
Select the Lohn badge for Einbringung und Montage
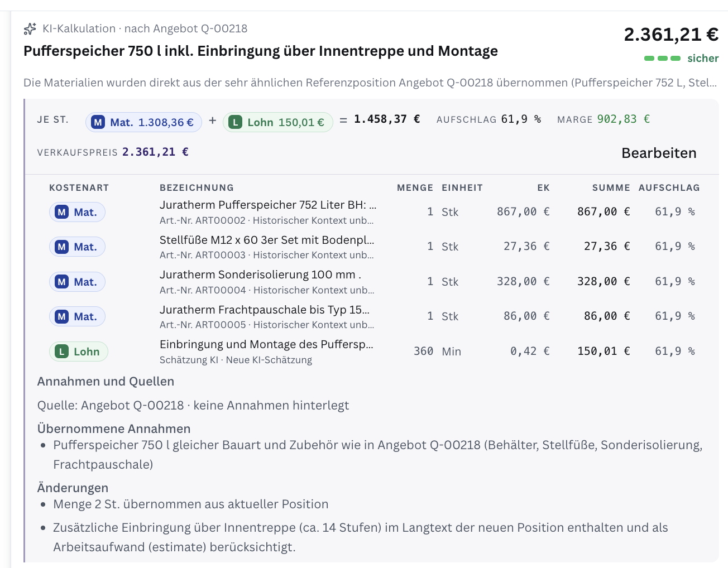(x=79, y=352)
